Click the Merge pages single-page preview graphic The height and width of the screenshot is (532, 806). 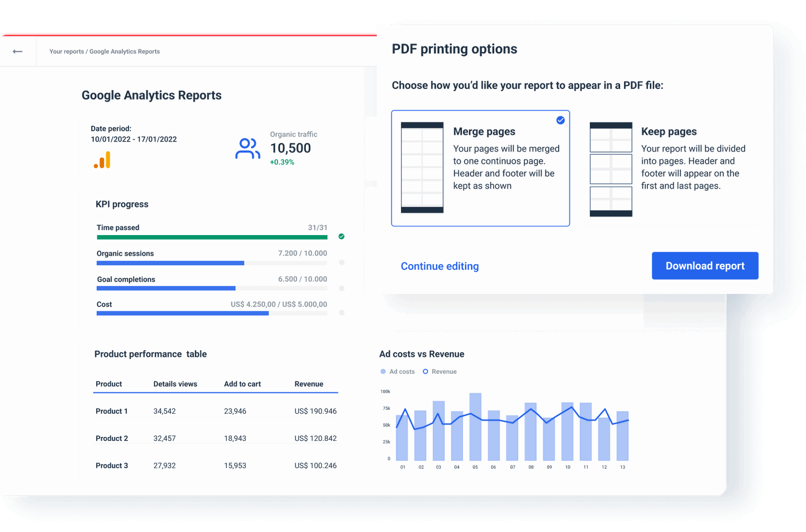(422, 167)
